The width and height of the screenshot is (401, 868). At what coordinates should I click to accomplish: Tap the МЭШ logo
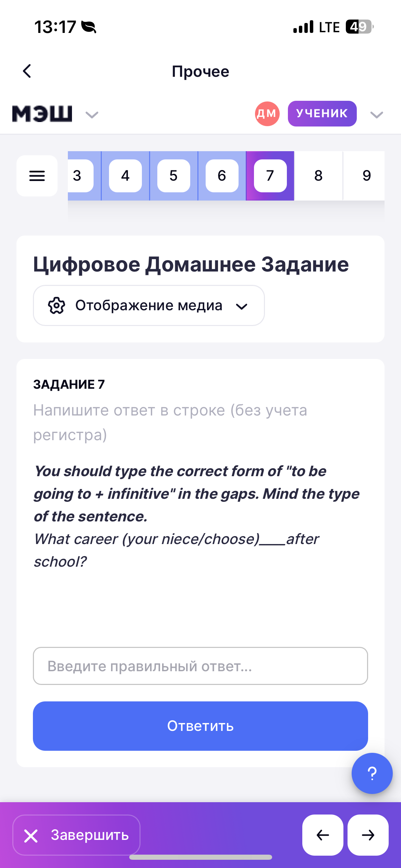[42, 114]
